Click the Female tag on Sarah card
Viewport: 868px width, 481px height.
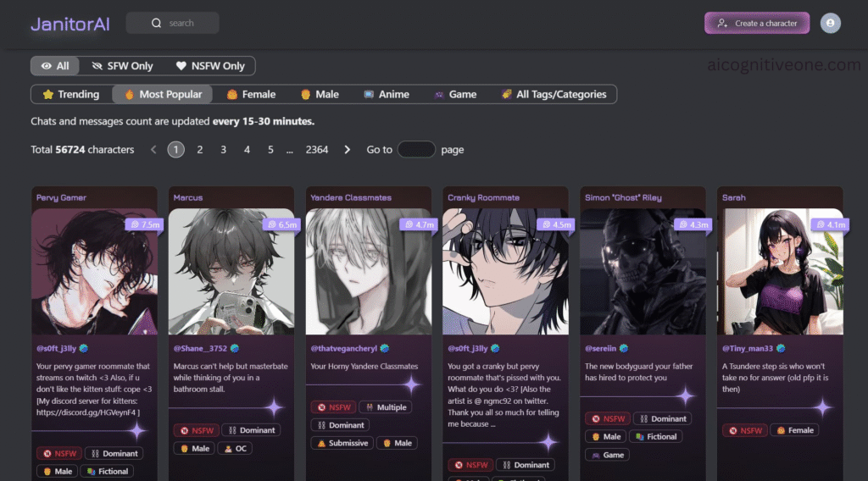pyautogui.click(x=795, y=430)
